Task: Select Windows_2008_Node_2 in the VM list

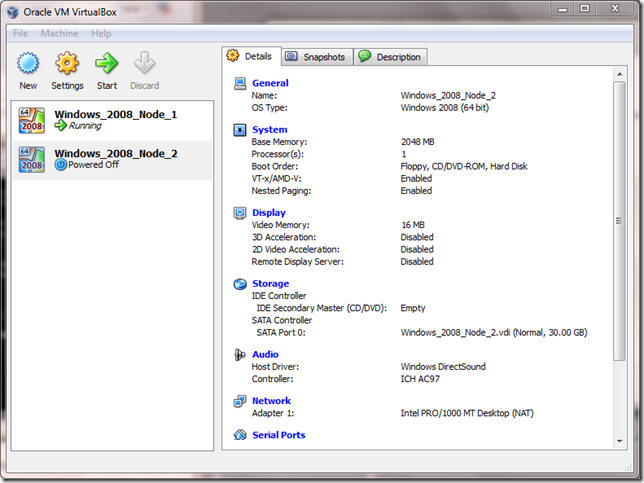Action: [112, 160]
